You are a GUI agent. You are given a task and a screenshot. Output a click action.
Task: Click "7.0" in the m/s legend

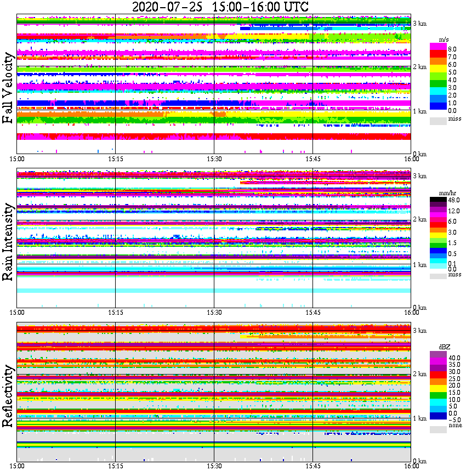point(452,57)
